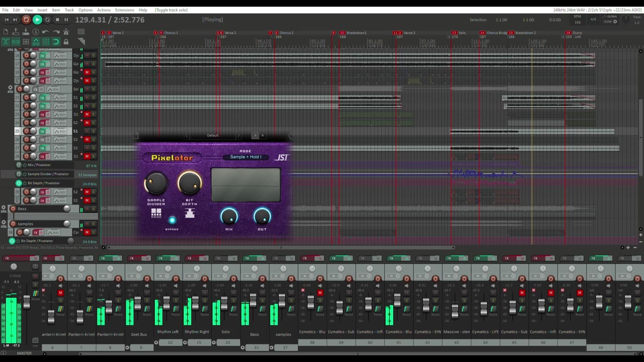
Task: Click the Out knob in Pixelator
Action: tap(262, 217)
